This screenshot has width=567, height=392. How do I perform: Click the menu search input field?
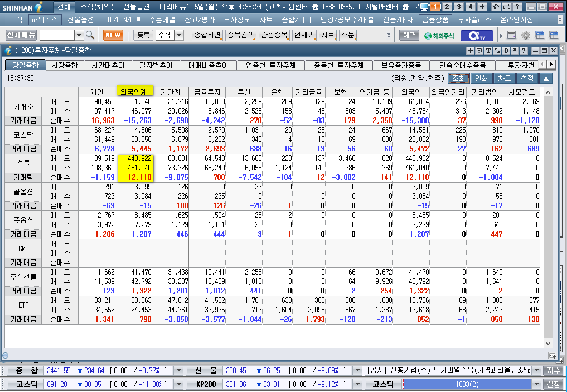click(x=57, y=35)
